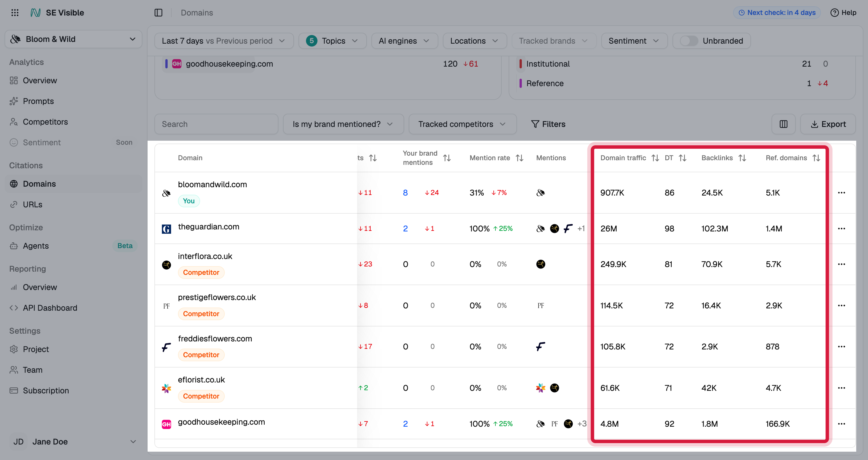This screenshot has width=868, height=460.
Task: Go to Analytics Overview in sidebar
Action: (x=40, y=80)
